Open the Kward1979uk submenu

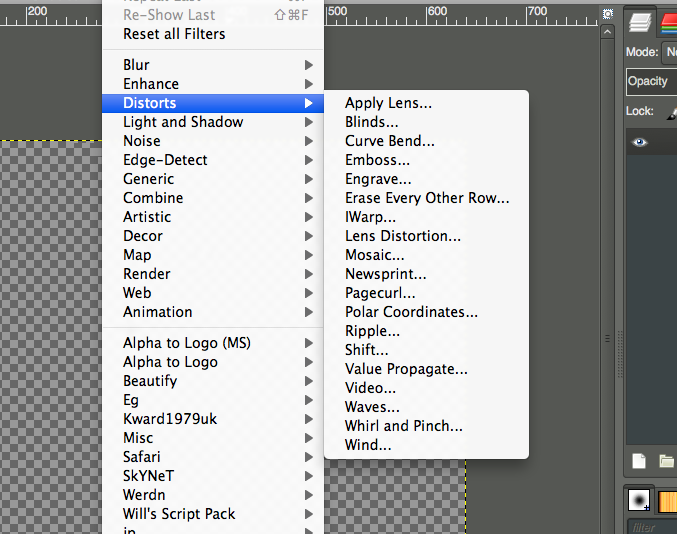pos(213,419)
